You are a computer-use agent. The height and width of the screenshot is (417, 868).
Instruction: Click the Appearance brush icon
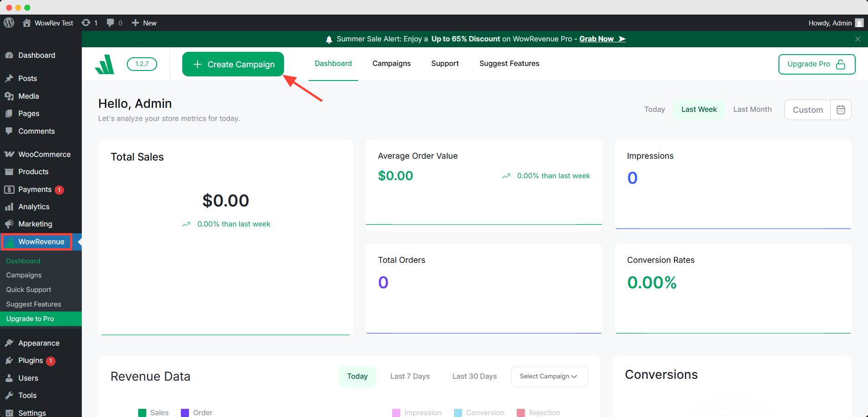click(9, 343)
